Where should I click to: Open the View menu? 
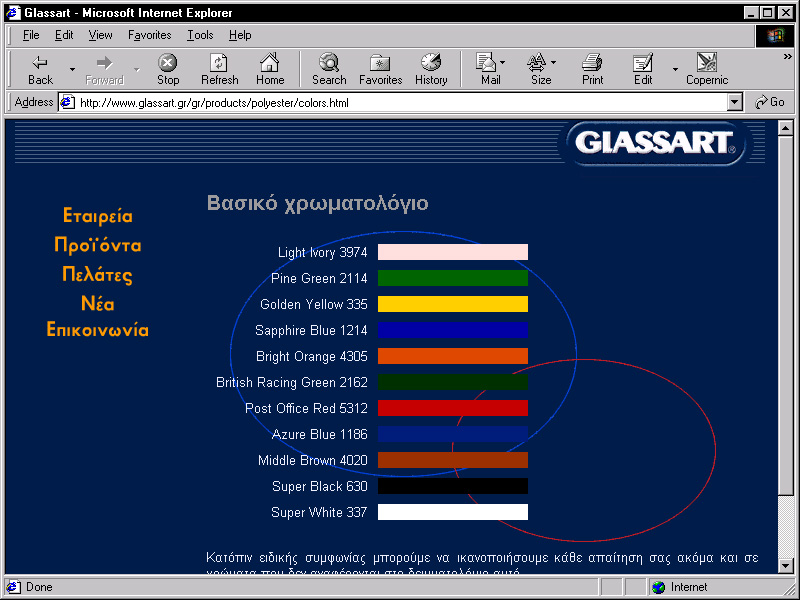100,35
